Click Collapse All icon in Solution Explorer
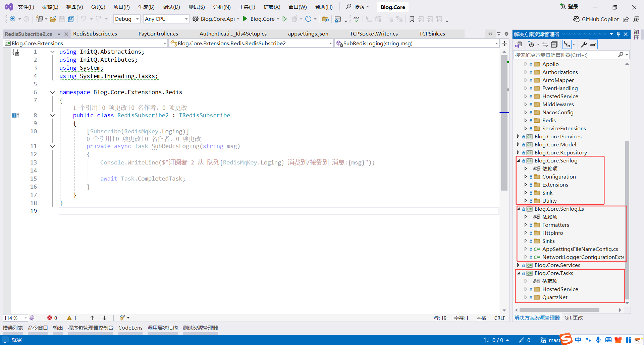Image resolution: width=644 pixels, height=345 pixels. pos(554,45)
